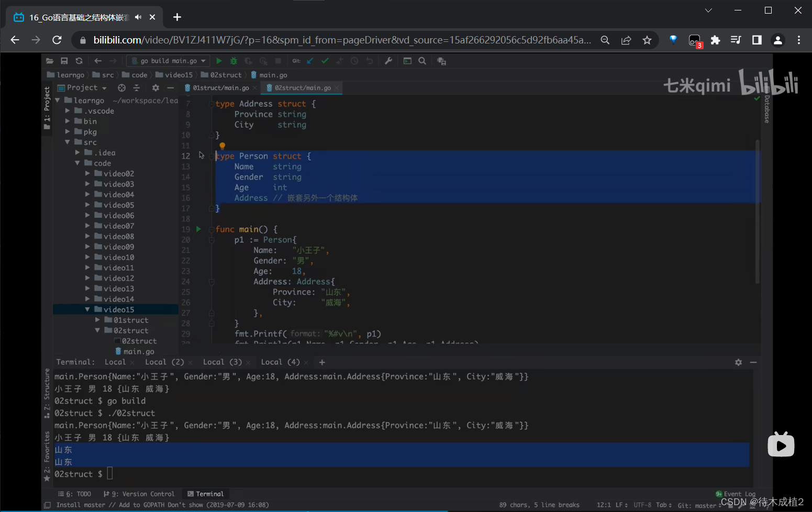Click the locate-in-tree target icon in Project panel

(x=122, y=88)
